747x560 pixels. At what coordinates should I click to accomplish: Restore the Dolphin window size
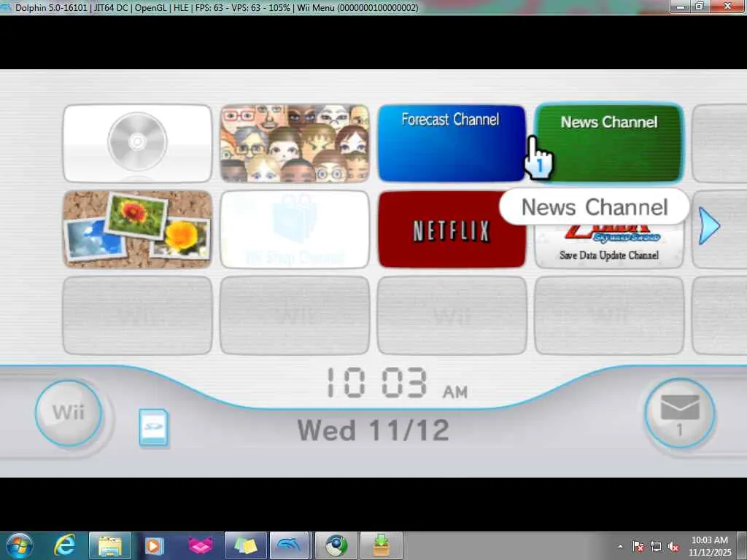[700, 6]
